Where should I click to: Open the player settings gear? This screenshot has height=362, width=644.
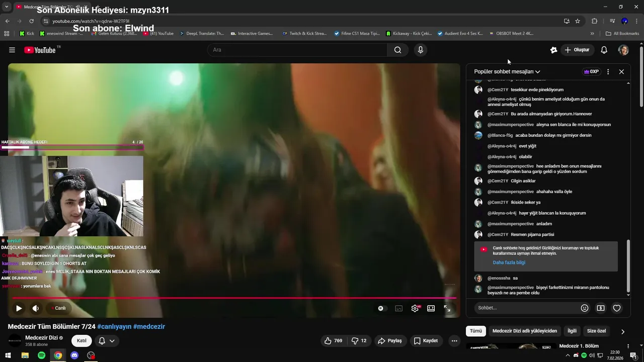click(x=415, y=308)
